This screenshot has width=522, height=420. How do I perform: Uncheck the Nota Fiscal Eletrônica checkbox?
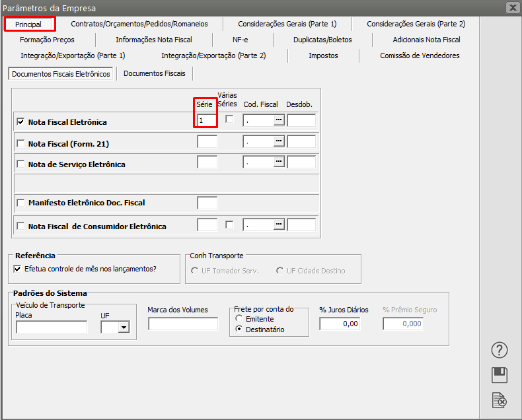click(20, 122)
